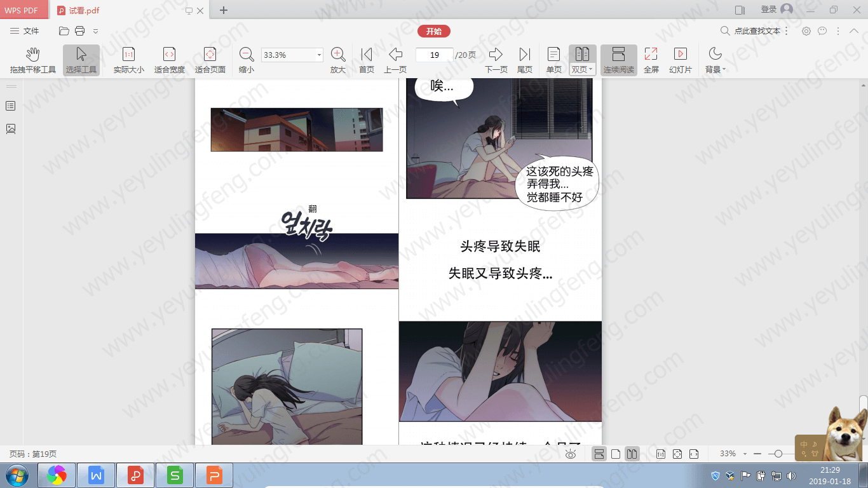Click the user avatar icon
Screen dimensions: 868x488
coord(787,10)
